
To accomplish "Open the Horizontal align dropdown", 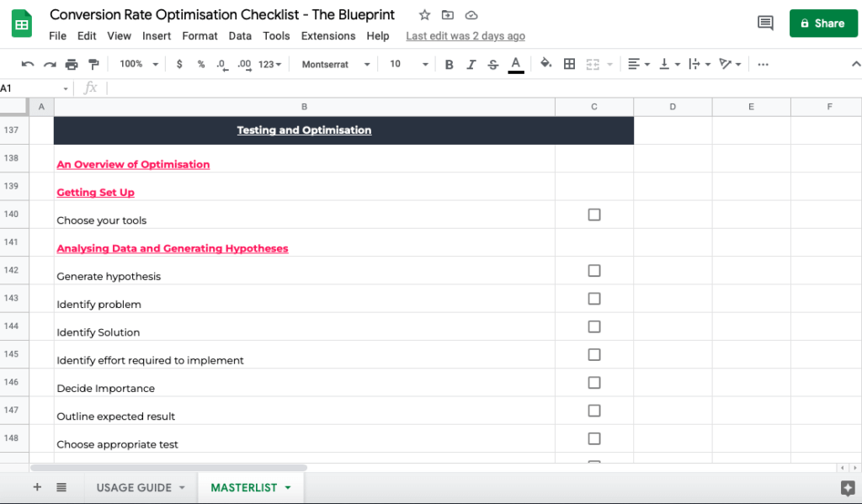I will tap(639, 64).
